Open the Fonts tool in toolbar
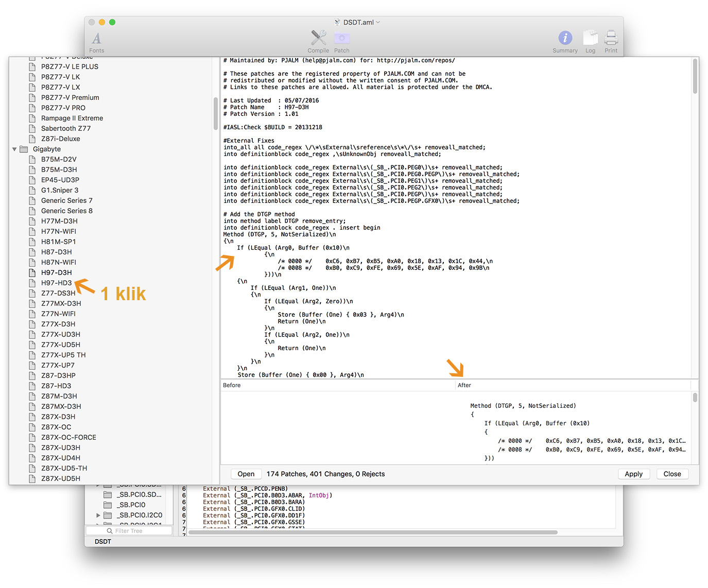708x588 pixels. 96,42
